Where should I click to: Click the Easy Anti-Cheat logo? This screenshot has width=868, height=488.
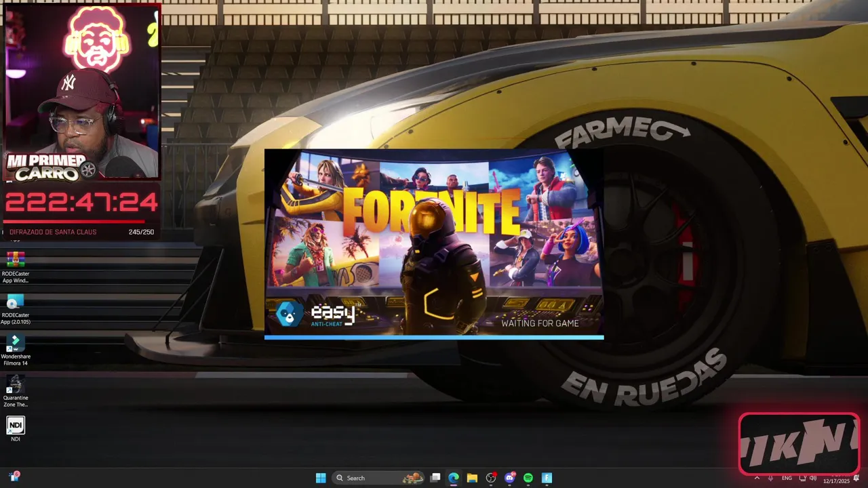tap(316, 314)
